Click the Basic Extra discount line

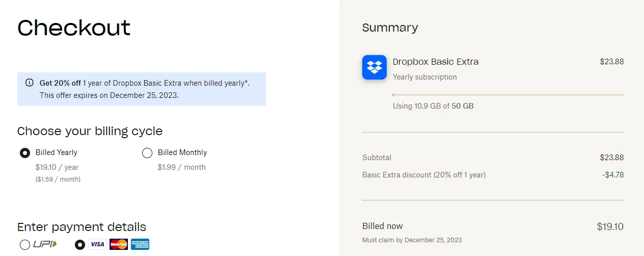[424, 175]
